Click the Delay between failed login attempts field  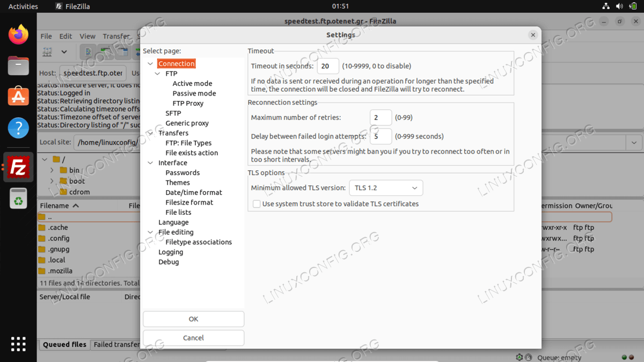380,136
